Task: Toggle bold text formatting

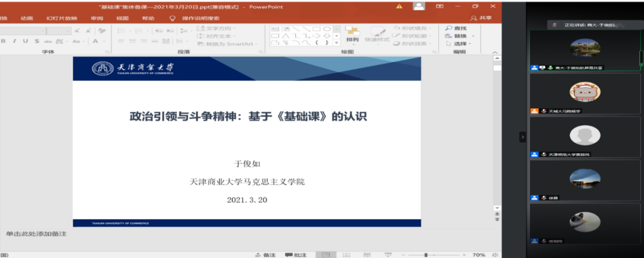Action: pyautogui.click(x=3, y=41)
